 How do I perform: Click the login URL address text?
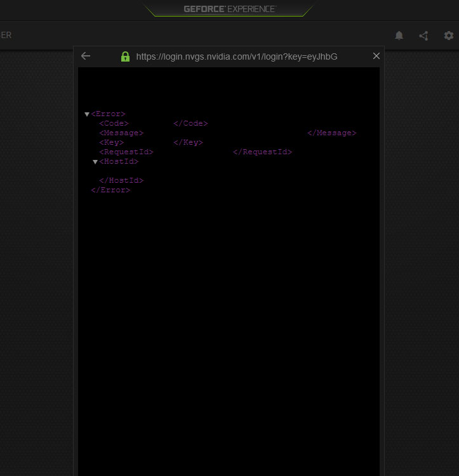[x=237, y=56]
